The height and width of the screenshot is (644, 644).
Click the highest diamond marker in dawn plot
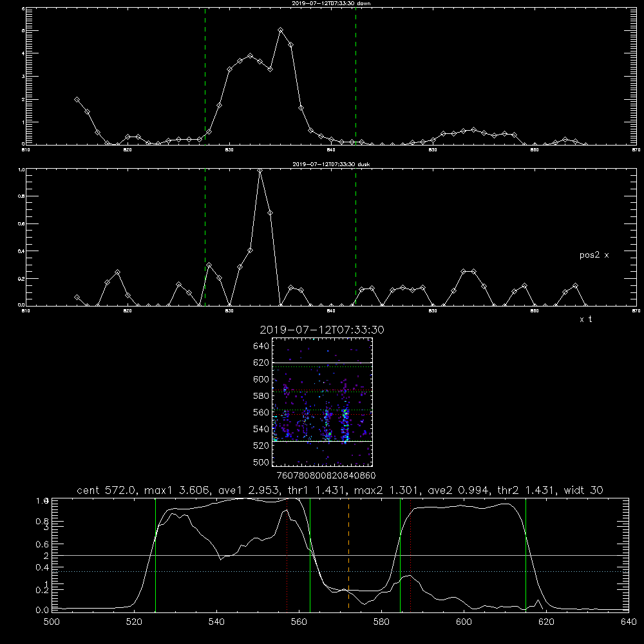tap(281, 30)
